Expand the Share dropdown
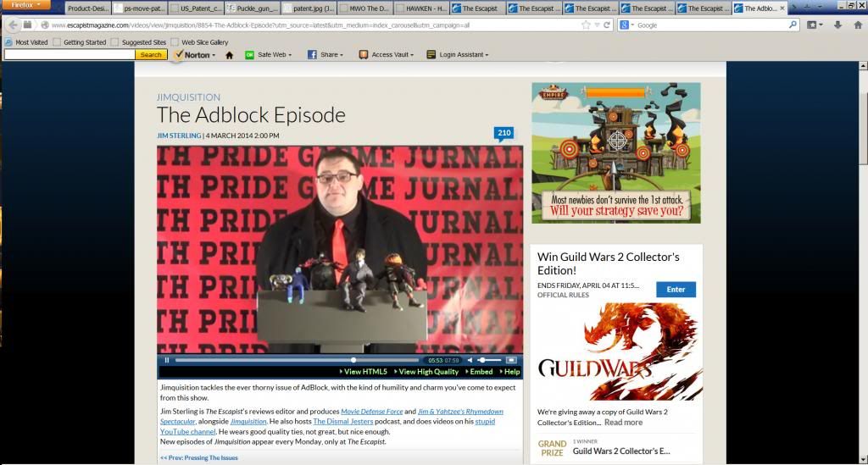Viewport: 868px width, 465px height. click(x=342, y=55)
